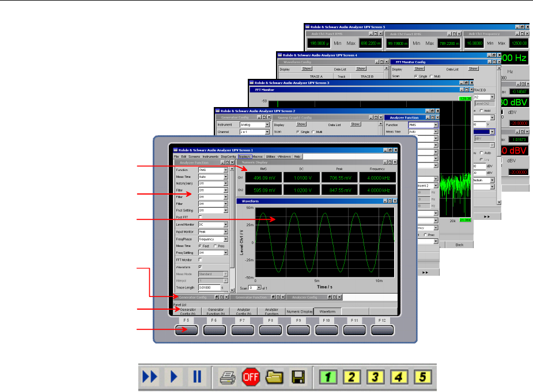
Task: Toggle the Post FFT checkbox
Action: (200, 216)
